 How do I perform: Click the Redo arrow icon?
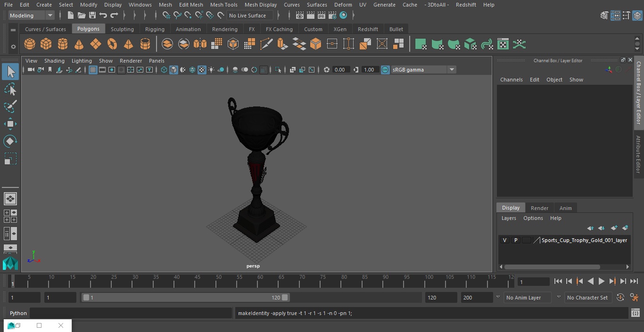114,16
